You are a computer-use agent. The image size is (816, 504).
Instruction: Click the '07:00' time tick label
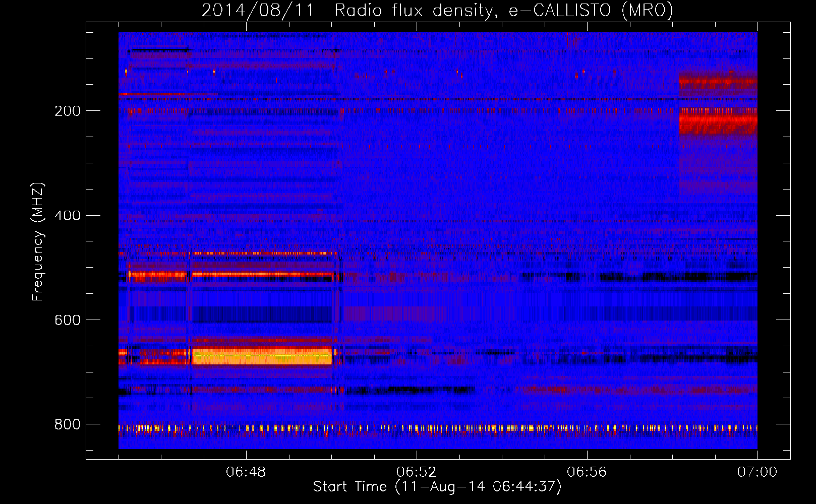(757, 472)
